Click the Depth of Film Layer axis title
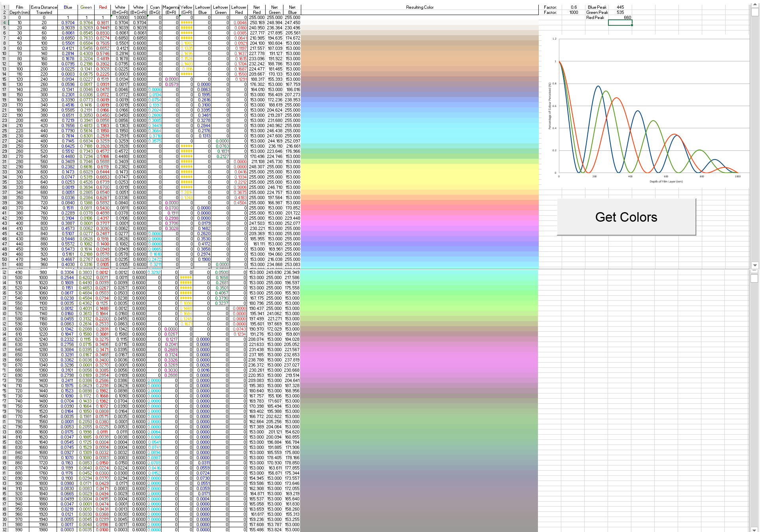 click(x=666, y=182)
